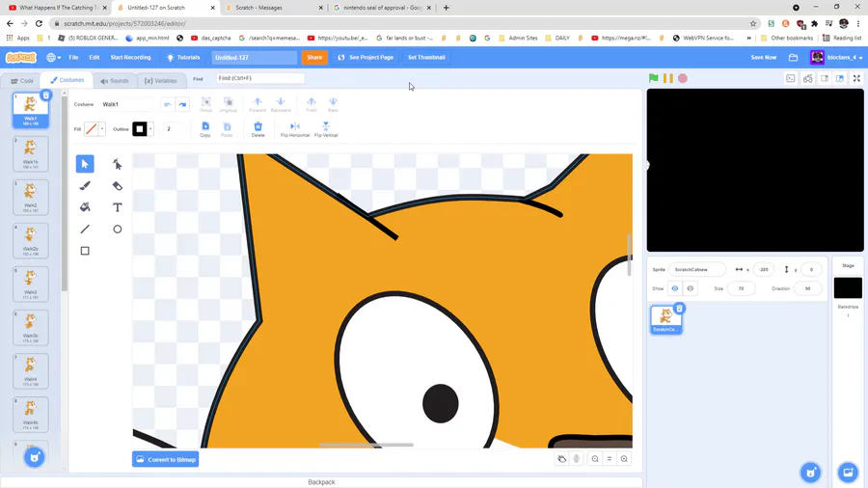Switch to Scratch - Messages browser tab
868x488 pixels.
point(275,8)
